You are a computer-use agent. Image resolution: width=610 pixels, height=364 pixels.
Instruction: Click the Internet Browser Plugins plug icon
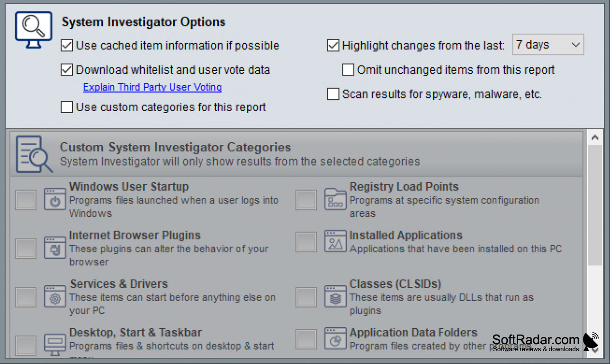pyautogui.click(x=55, y=248)
